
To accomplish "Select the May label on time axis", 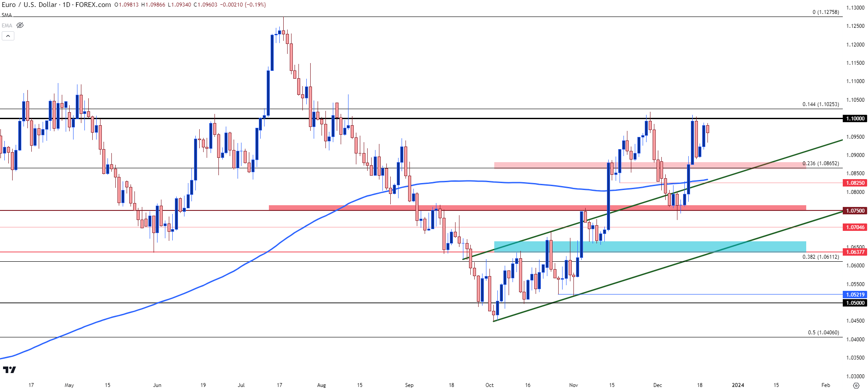I will click(69, 385).
